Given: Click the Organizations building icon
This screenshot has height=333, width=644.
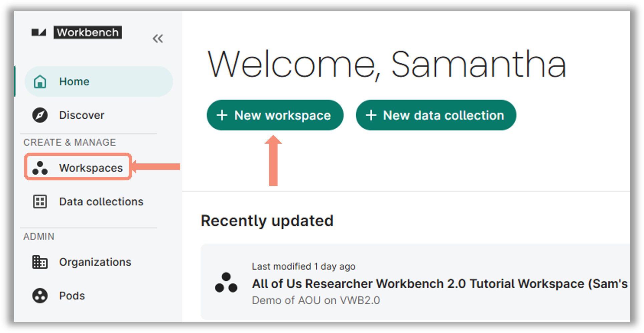Looking at the screenshot, I should (40, 262).
